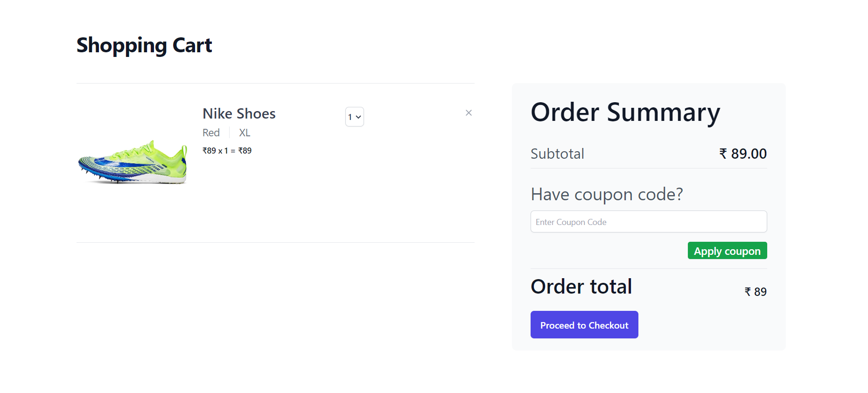Focus the Enter Coupon Code field
868x393 pixels.
point(648,222)
